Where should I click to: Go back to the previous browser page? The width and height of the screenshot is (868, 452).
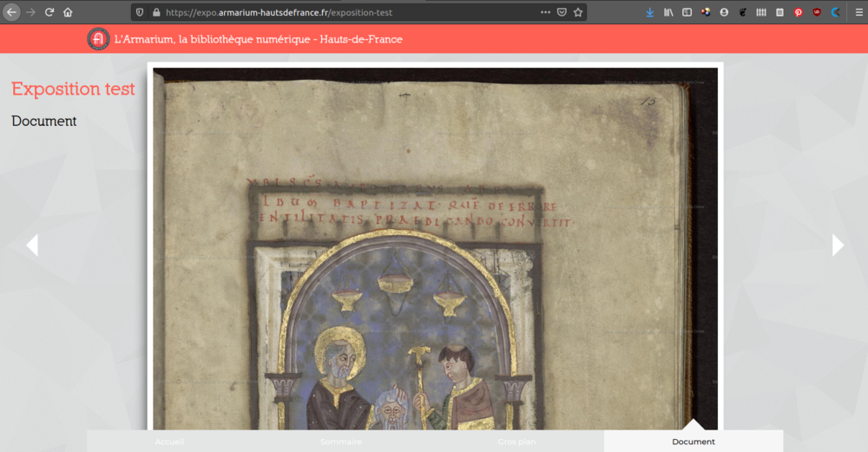click(x=11, y=12)
